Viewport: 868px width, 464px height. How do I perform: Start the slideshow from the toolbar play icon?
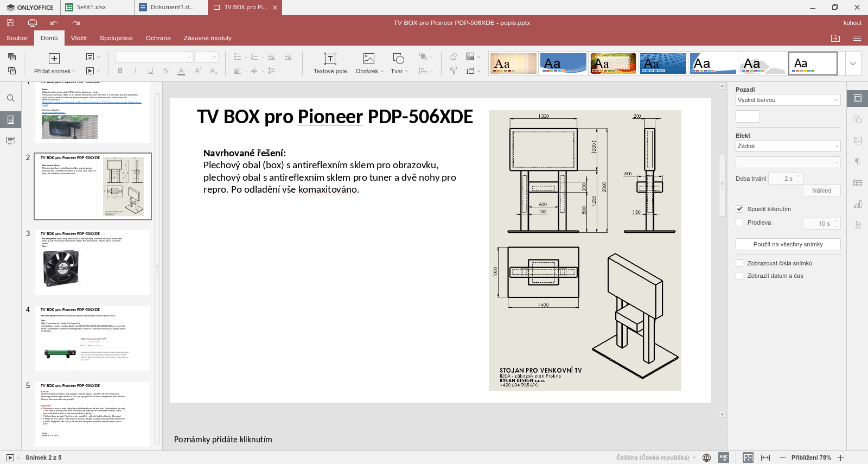click(91, 71)
